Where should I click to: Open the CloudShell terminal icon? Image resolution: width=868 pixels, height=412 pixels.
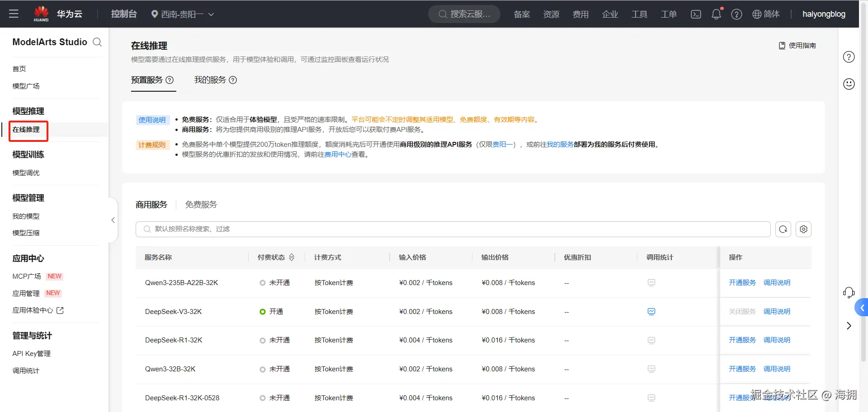696,14
